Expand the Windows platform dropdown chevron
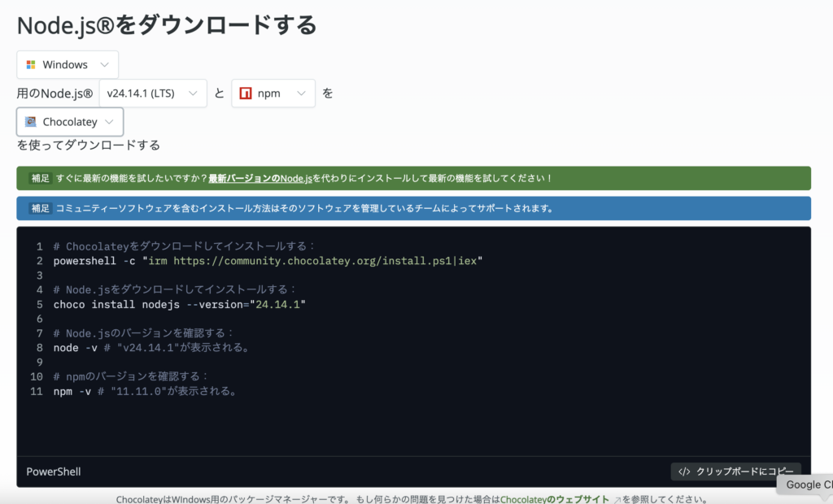The width and height of the screenshot is (833, 504). pos(104,64)
